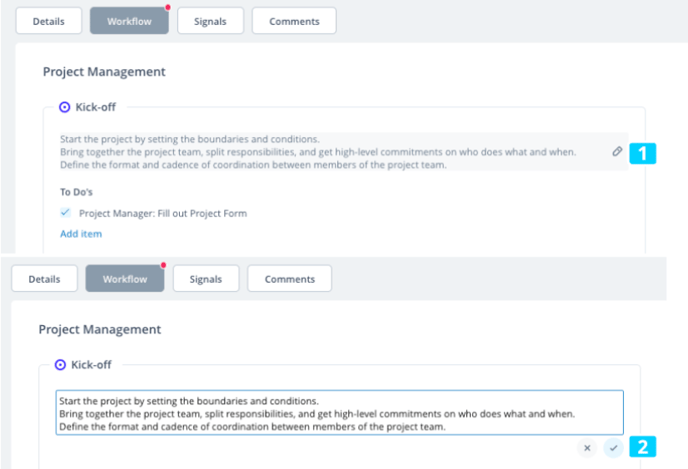
Task: Open the Comments tab in the lower panel
Action: 290,279
